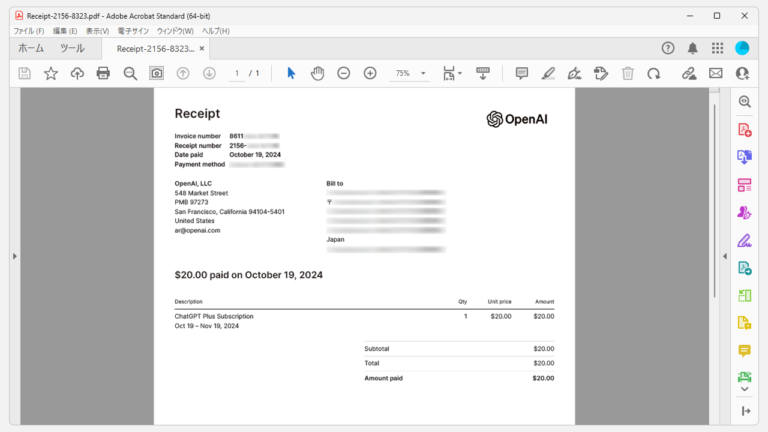Add a sticky note comment
768x432 pixels.
tap(521, 73)
